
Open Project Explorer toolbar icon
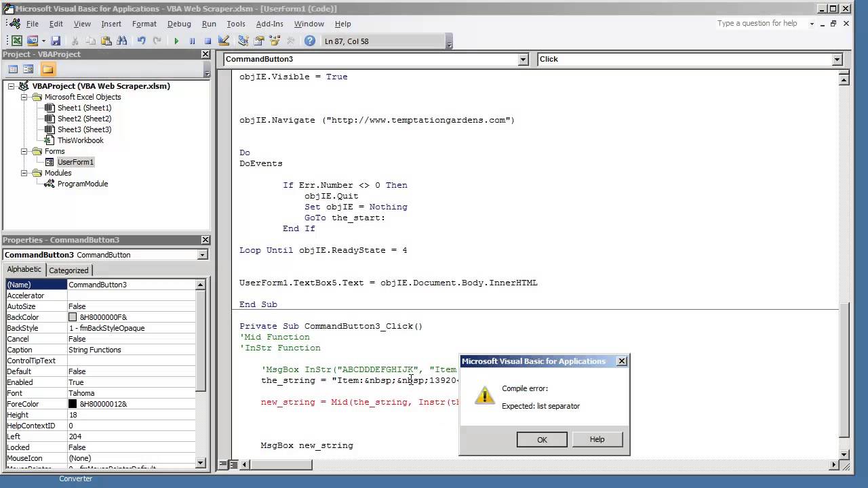click(243, 41)
